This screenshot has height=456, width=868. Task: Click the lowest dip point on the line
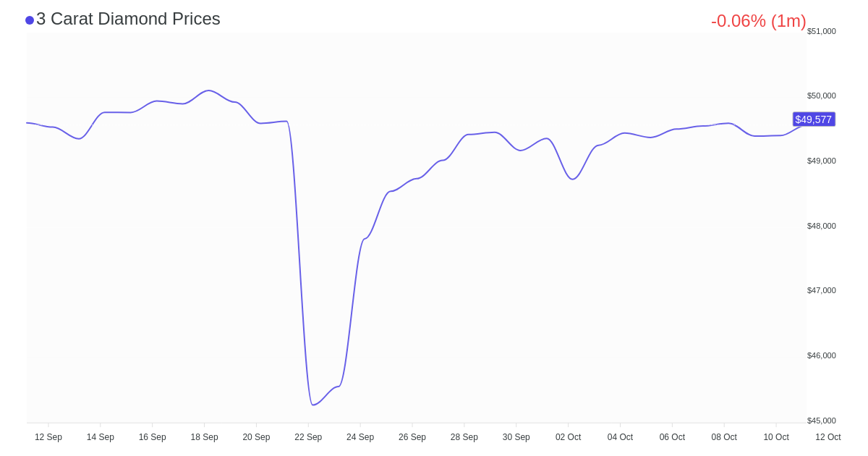pos(313,405)
